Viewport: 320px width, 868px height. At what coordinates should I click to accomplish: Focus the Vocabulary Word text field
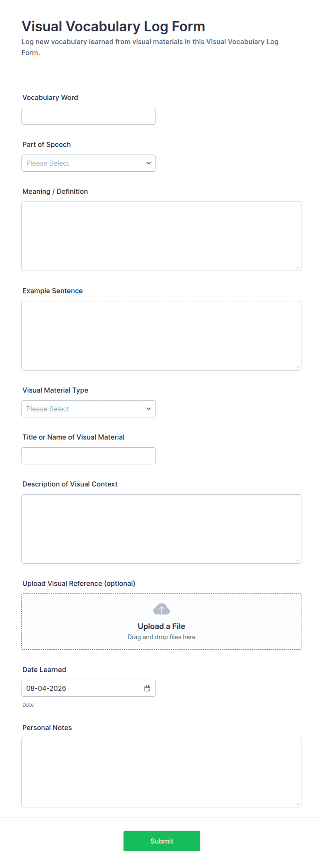click(88, 116)
